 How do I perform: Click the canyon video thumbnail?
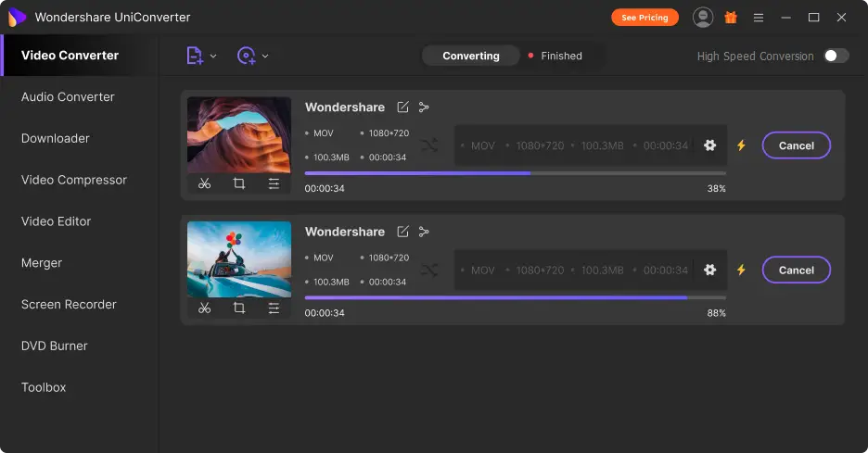239,135
